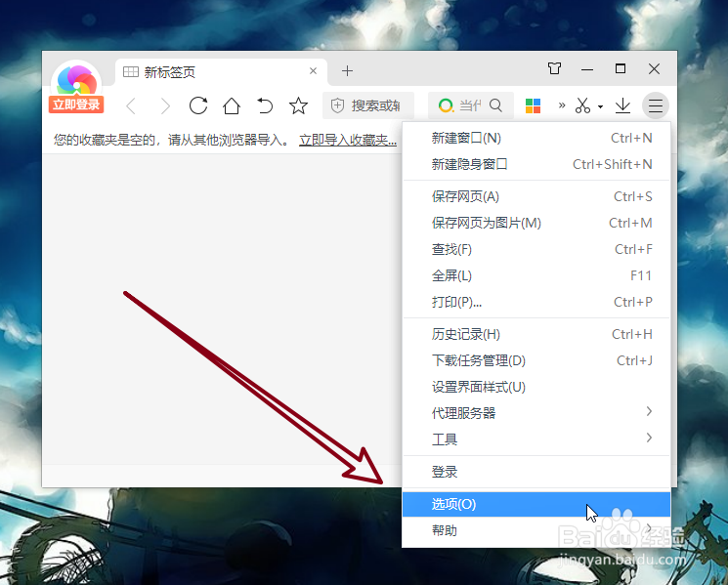The width and height of the screenshot is (728, 585).
Task: Click the scissors screenshot tool
Action: [x=582, y=105]
